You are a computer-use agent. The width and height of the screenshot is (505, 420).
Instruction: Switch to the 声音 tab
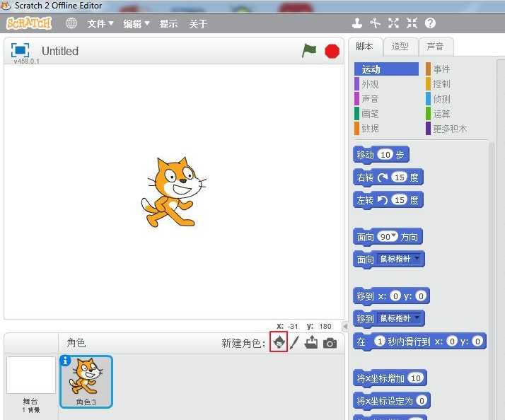pos(436,47)
